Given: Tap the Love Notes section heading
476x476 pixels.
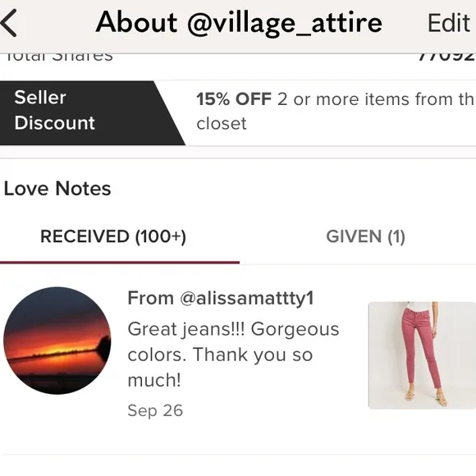Looking at the screenshot, I should (57, 188).
